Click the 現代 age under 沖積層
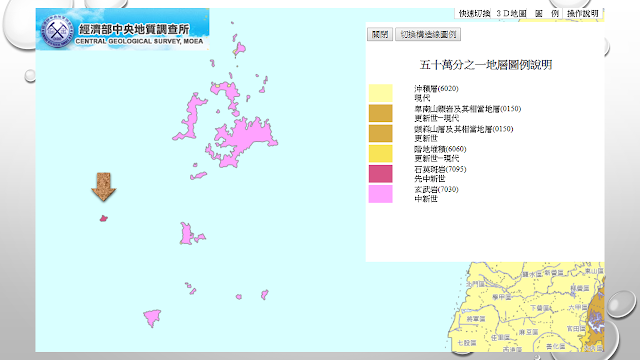This screenshot has width=640, height=360. (422, 98)
